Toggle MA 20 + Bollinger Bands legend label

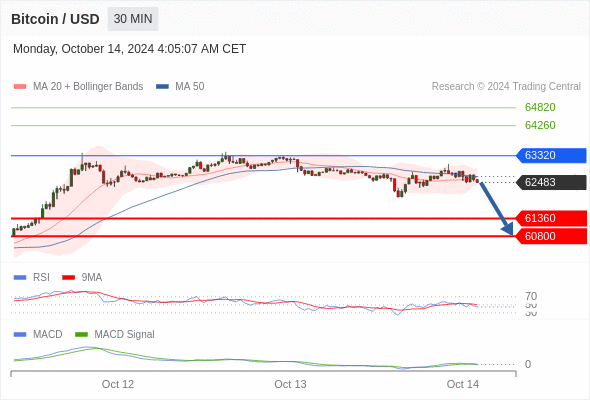(x=88, y=87)
